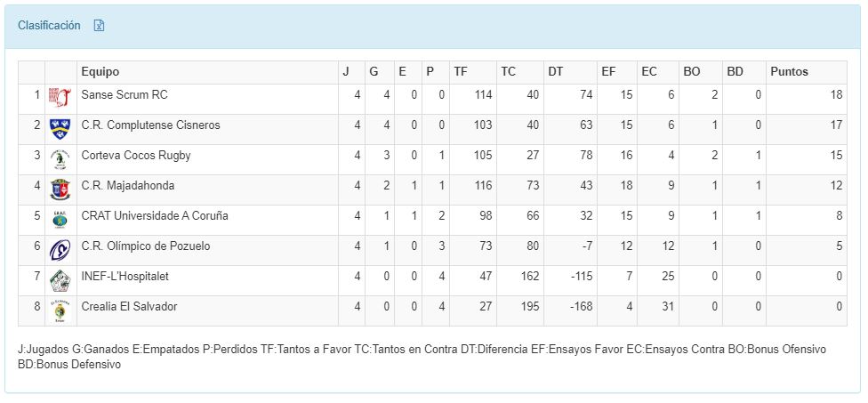
Task: Select Corteva Cocos Rugby team name
Action: point(135,156)
